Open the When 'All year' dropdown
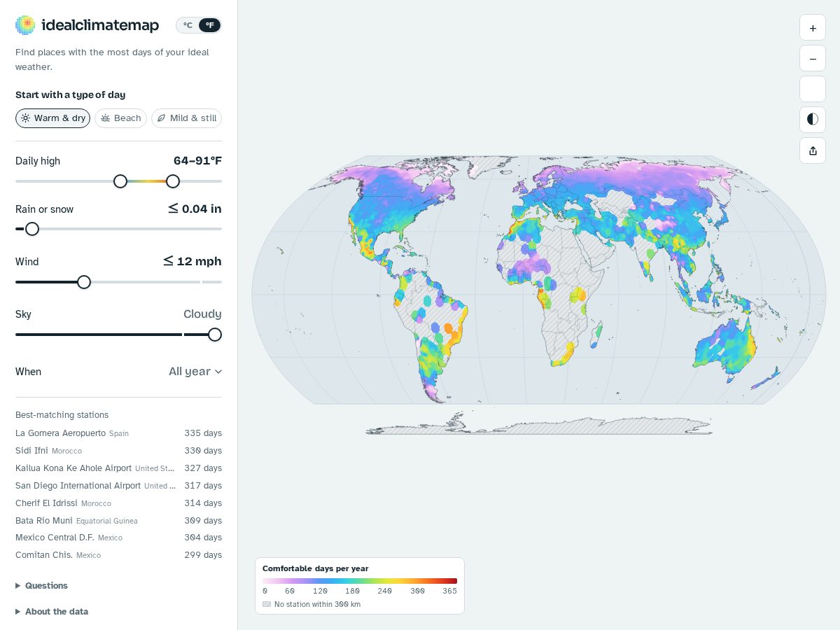840x630 pixels. point(195,372)
